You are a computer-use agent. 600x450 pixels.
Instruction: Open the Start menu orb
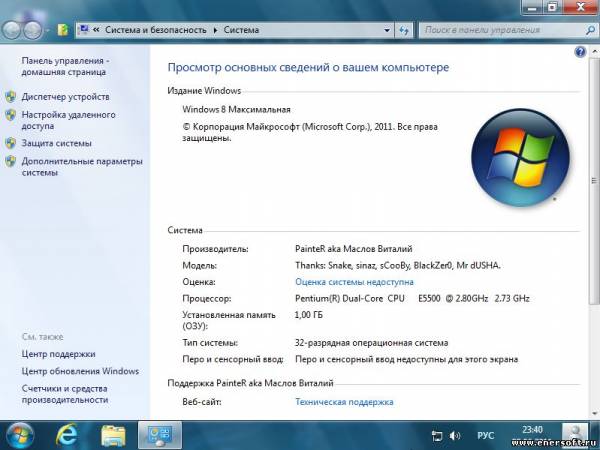(20, 436)
